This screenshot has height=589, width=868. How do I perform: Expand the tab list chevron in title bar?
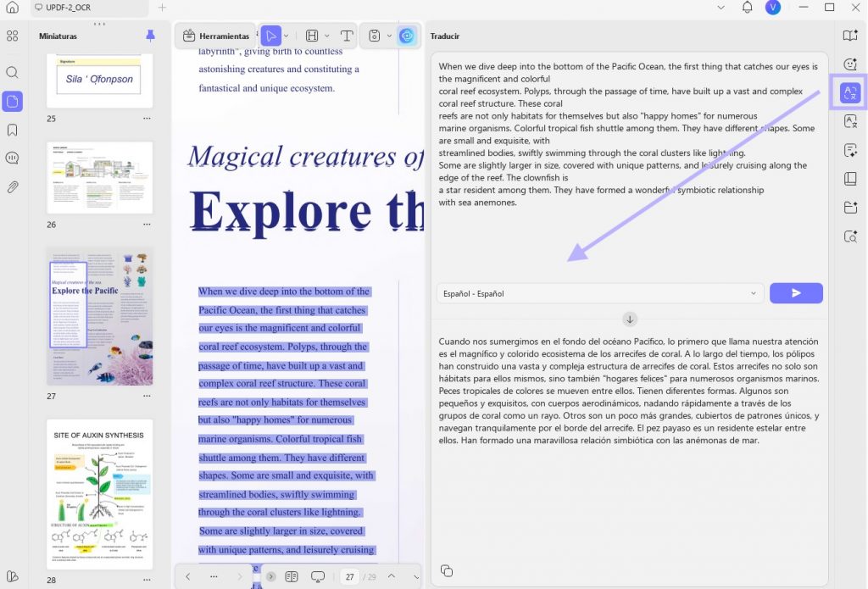[x=721, y=8]
